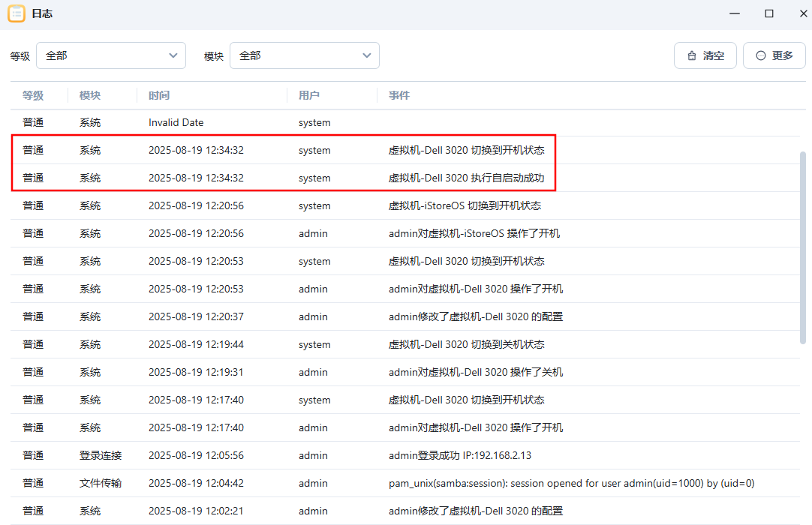This screenshot has height=525, width=812.
Task: Select the admin登录成功 IP:192.168.2.13 entry
Action: click(459, 455)
